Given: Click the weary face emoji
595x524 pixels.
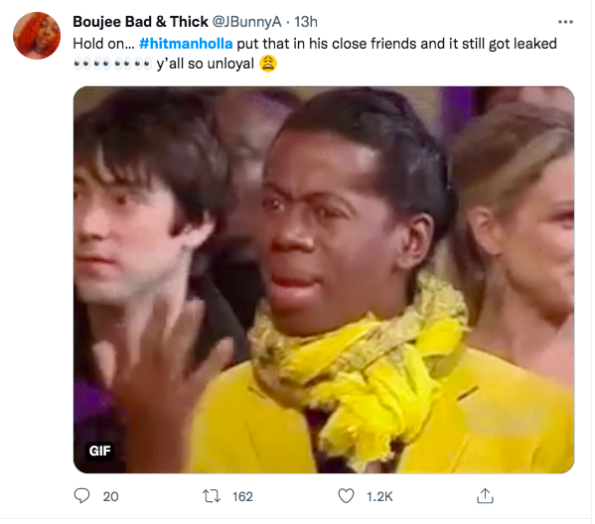Looking at the screenshot, I should [268, 64].
